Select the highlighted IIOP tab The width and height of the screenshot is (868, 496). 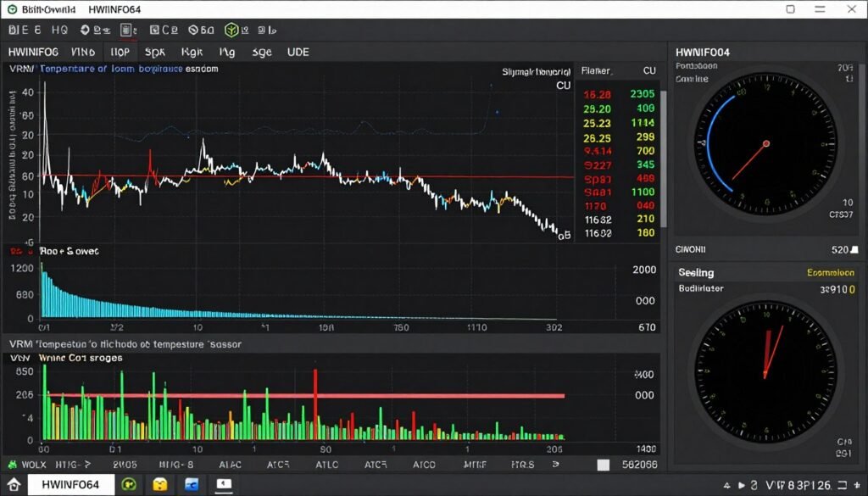[x=120, y=52]
